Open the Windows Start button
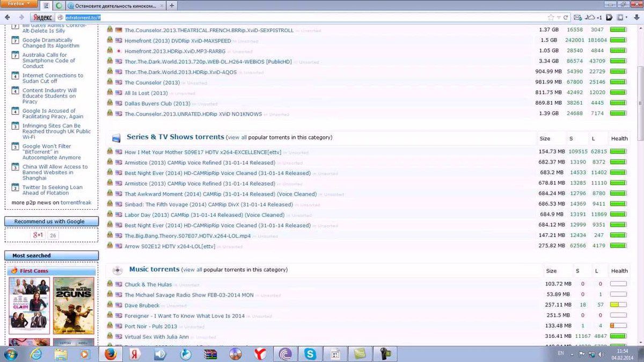The width and height of the screenshot is (644, 362). click(x=11, y=354)
